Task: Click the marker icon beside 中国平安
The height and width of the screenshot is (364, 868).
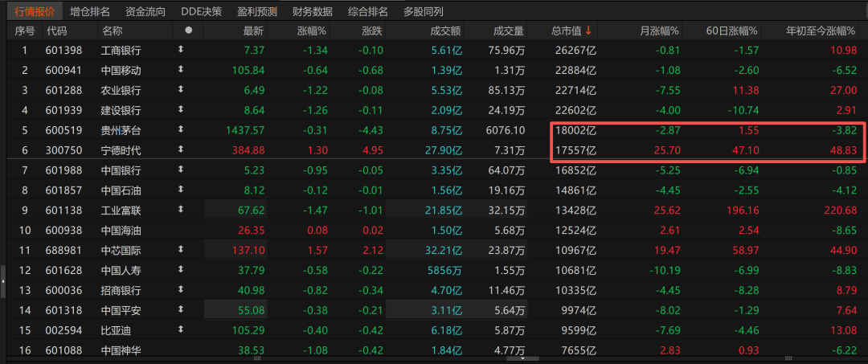Action: point(180,310)
